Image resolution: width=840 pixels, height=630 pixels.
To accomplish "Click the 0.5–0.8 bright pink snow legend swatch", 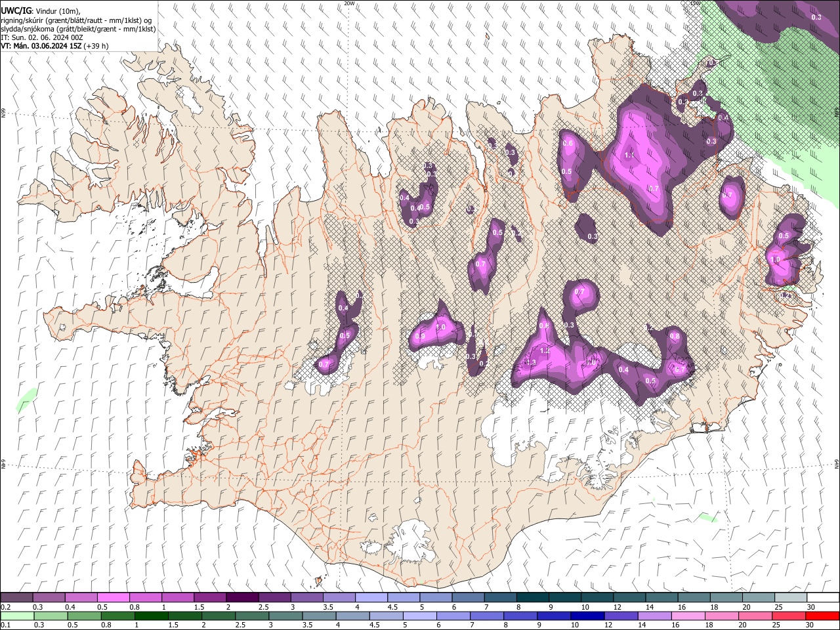I will click(114, 598).
